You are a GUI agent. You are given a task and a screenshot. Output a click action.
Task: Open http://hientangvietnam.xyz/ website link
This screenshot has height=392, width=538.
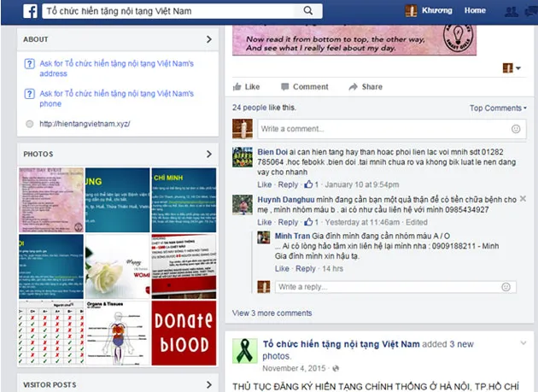coord(85,124)
